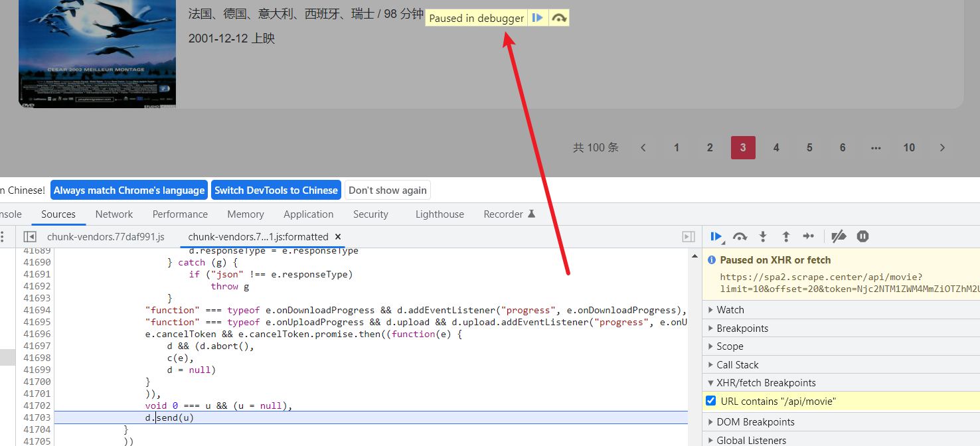Open the three-dot navigator menu
980x446 pixels.
2,237
